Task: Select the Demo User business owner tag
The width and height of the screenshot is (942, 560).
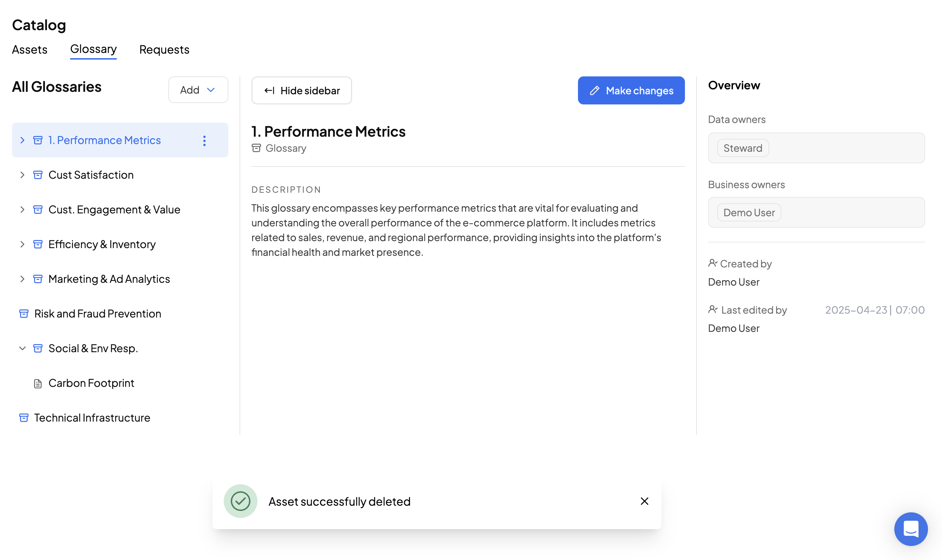Action: click(749, 212)
